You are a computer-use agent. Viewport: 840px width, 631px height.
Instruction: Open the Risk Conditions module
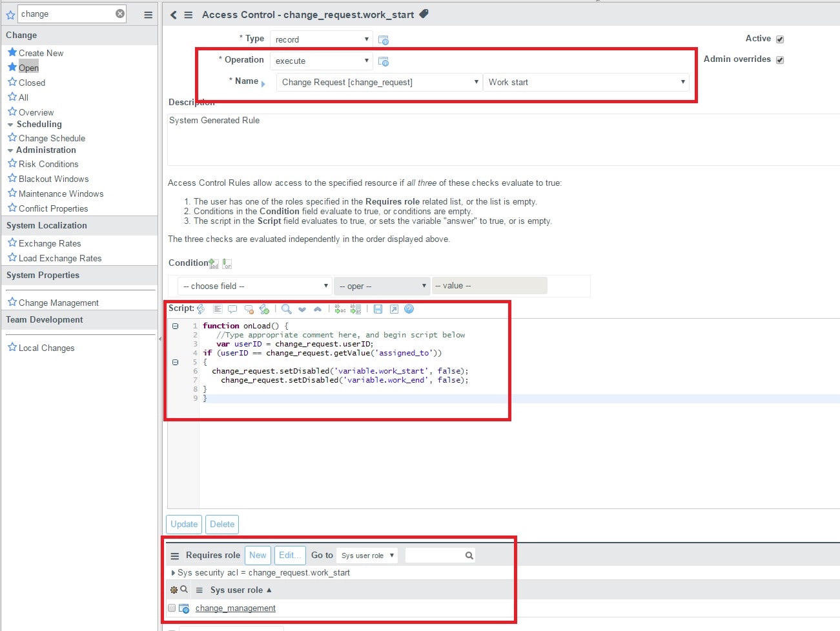pyautogui.click(x=48, y=164)
